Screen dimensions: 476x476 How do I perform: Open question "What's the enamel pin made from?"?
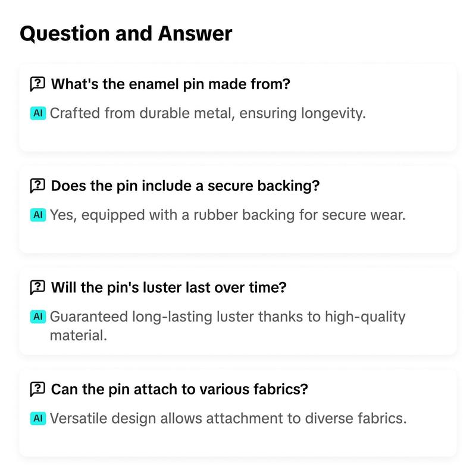pos(171,84)
